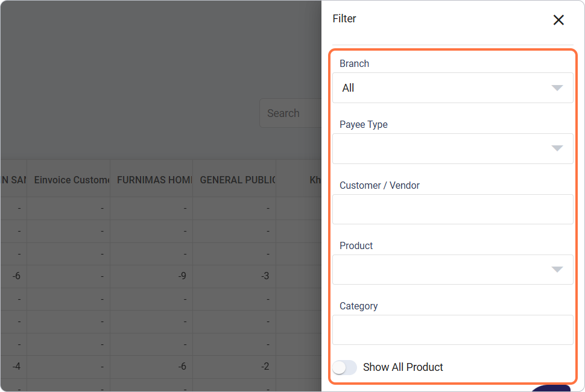Toggle the Show All Product switch
The width and height of the screenshot is (585, 392).
(344, 367)
